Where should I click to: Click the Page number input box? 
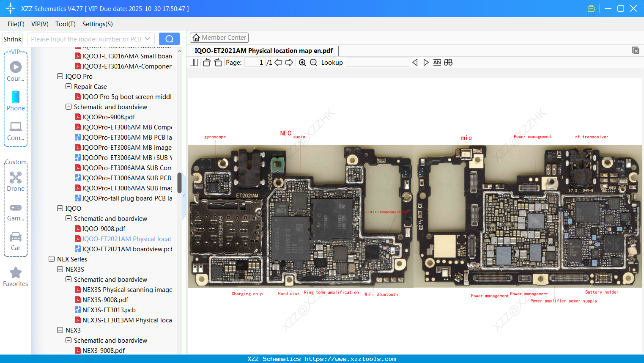click(x=255, y=63)
